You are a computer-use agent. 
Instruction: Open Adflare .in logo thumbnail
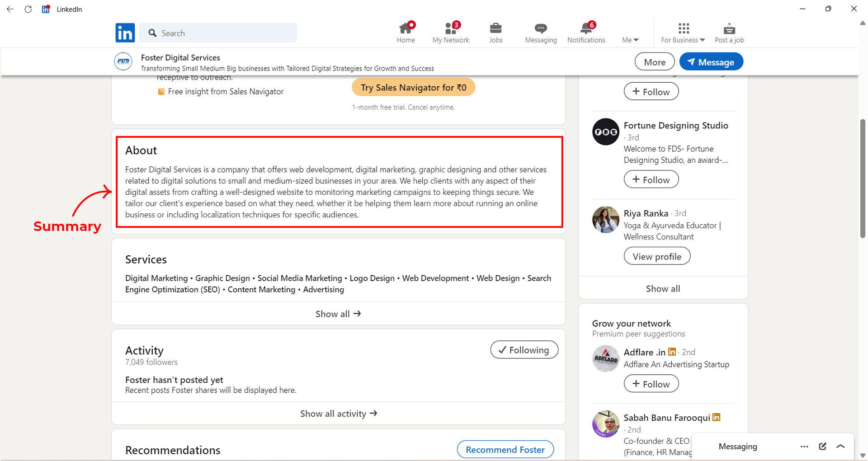605,359
